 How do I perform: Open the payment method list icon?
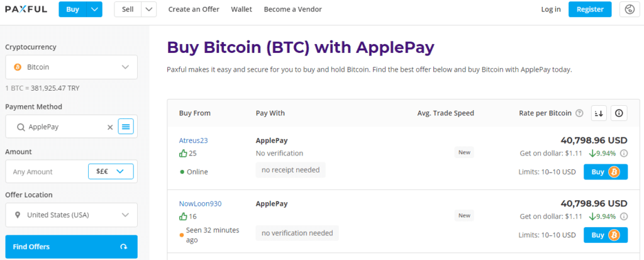pos(126,127)
